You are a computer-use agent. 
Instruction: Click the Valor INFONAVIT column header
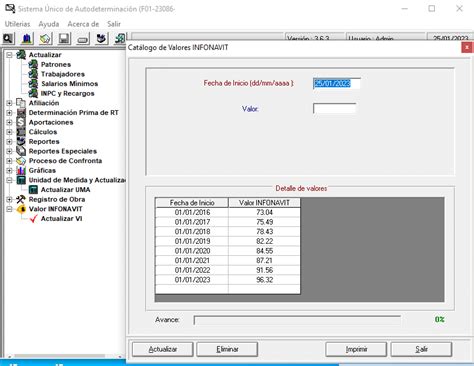click(x=264, y=202)
